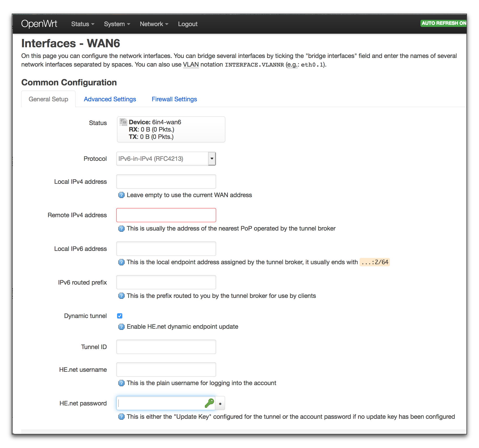The height and width of the screenshot is (448, 479).
Task: Click the help icon next to the password explanation
Action: 121,417
